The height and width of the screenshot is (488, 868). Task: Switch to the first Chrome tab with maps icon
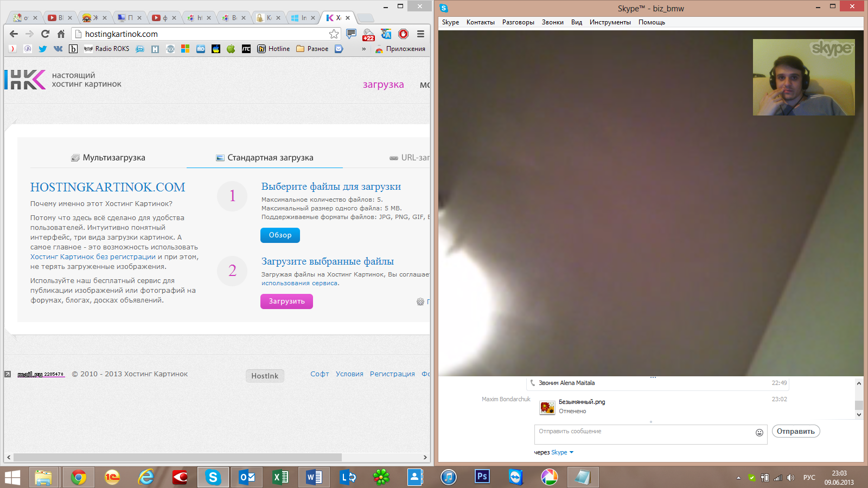tap(24, 17)
